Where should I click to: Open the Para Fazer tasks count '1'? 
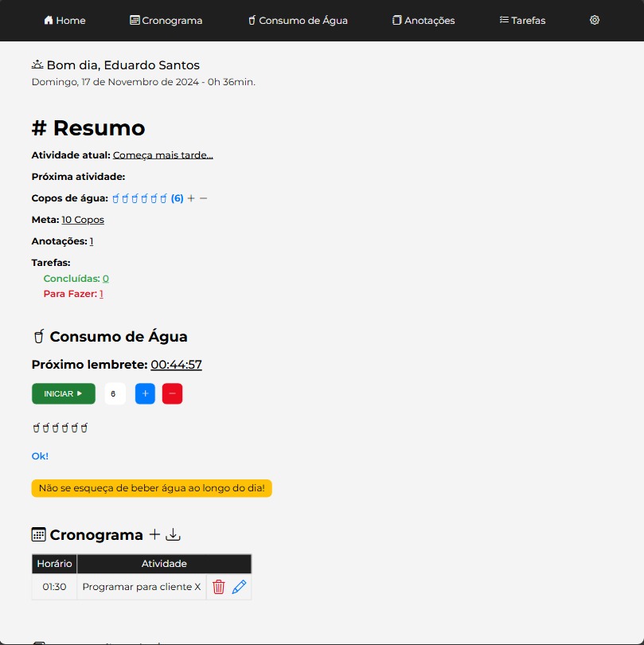point(101,294)
